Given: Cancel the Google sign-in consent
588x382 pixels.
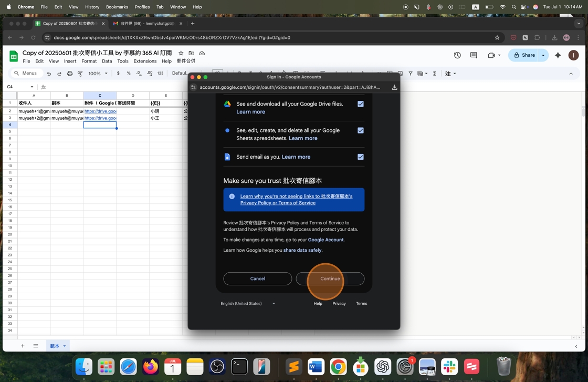Looking at the screenshot, I should click(257, 278).
